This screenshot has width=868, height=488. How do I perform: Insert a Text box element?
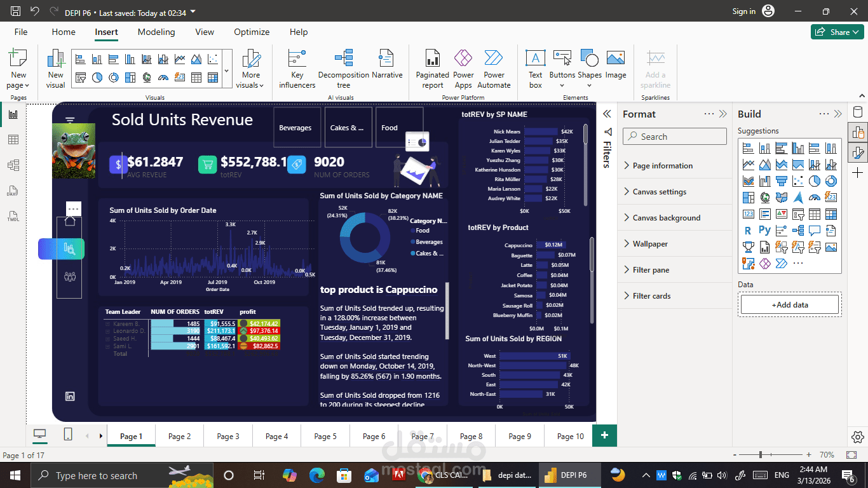coord(536,69)
